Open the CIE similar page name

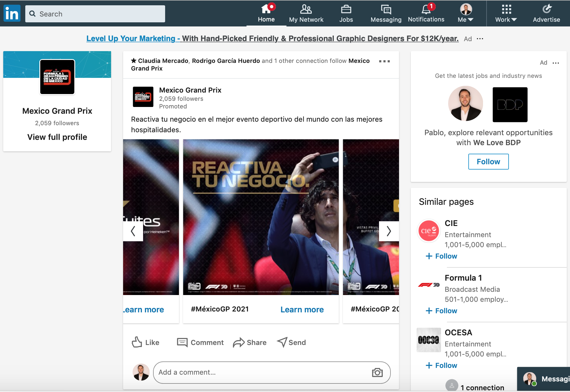(451, 223)
